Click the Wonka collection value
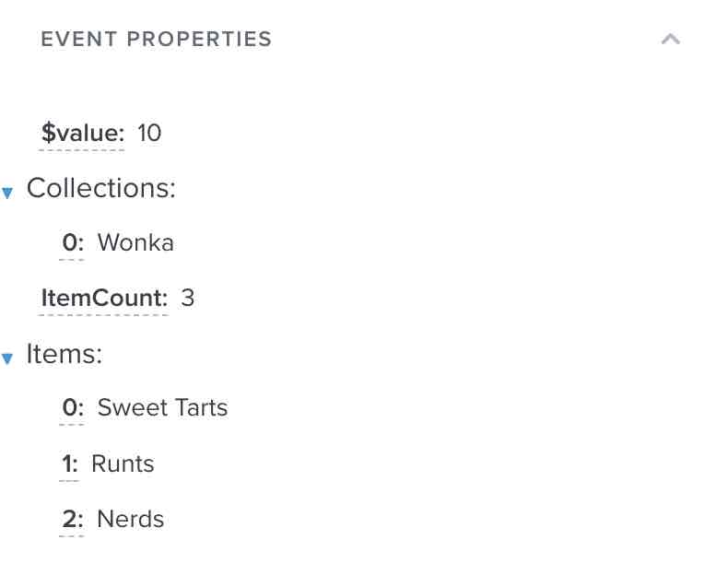 (135, 243)
